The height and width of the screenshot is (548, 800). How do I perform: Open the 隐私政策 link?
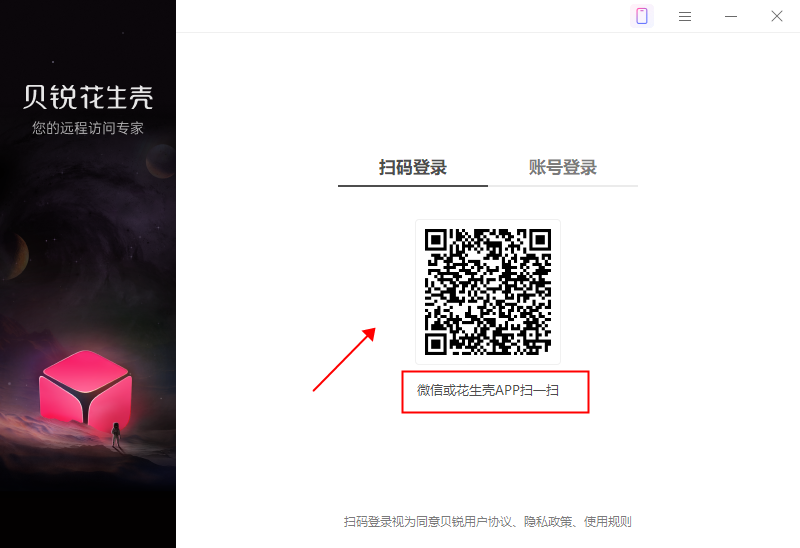pos(548,521)
